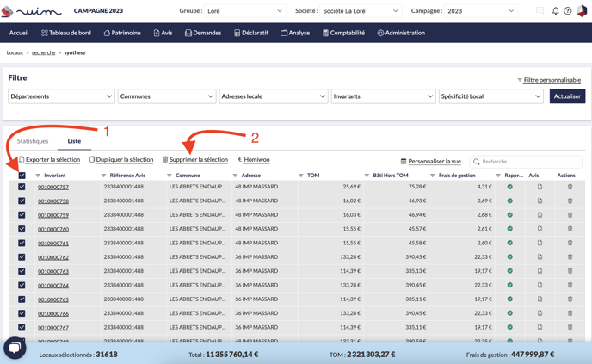Uncheck the checkbox for invariant 0010000760

[22, 229]
